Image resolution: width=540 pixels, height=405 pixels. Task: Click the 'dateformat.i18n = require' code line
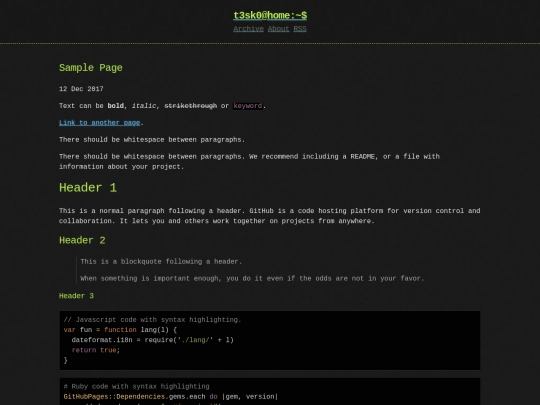coord(153,340)
